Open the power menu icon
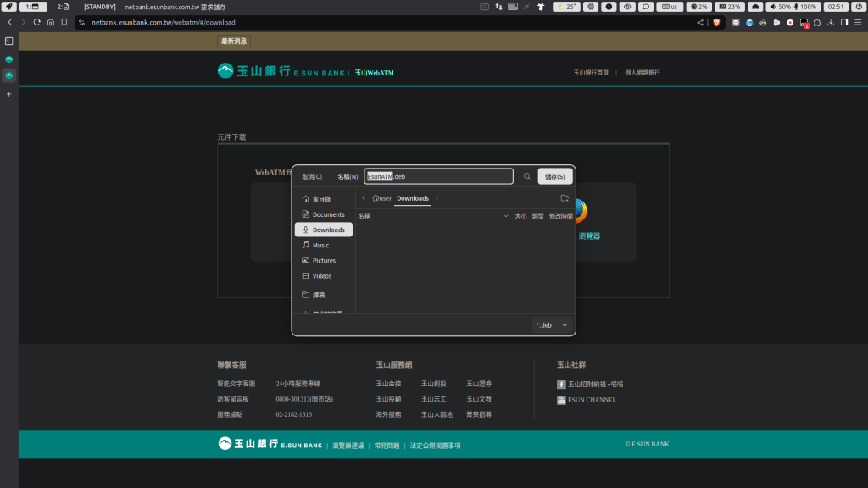 [860, 7]
